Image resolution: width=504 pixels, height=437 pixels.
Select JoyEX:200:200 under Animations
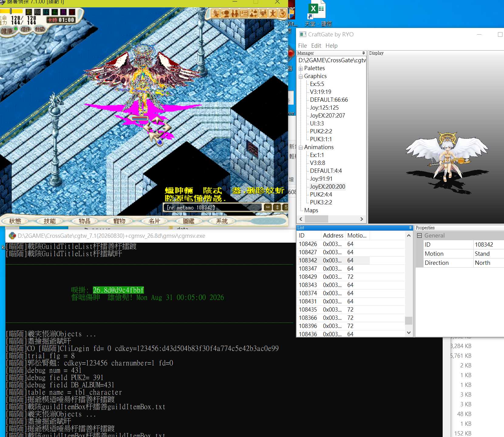coord(327,186)
